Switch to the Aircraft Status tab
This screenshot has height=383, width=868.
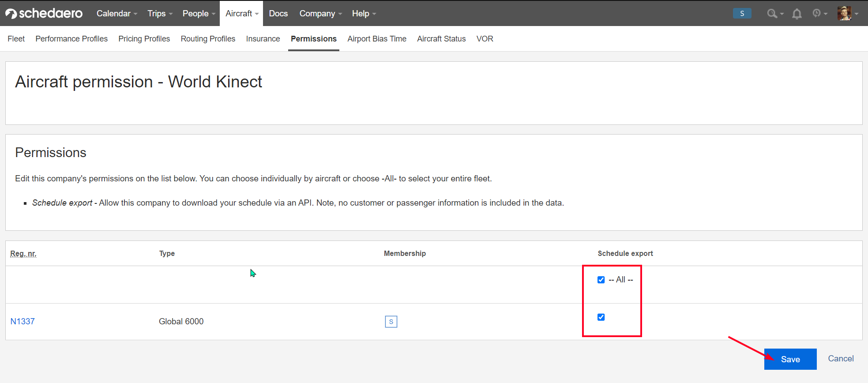tap(441, 39)
